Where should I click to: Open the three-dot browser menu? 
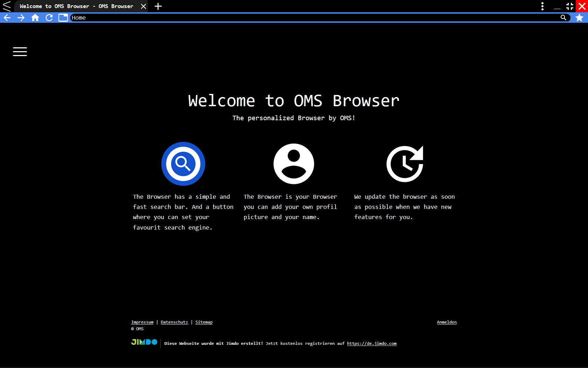coord(542,6)
